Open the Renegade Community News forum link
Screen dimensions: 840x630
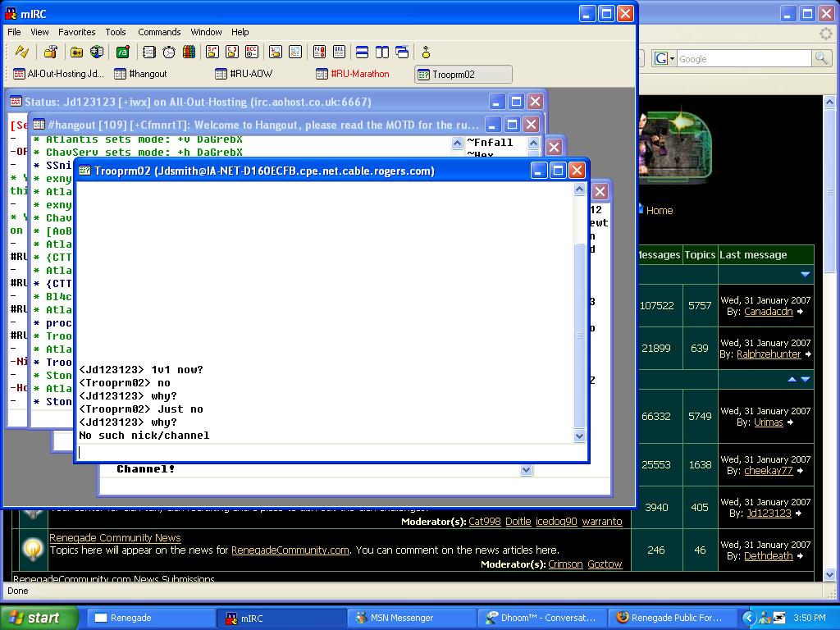coord(115,538)
